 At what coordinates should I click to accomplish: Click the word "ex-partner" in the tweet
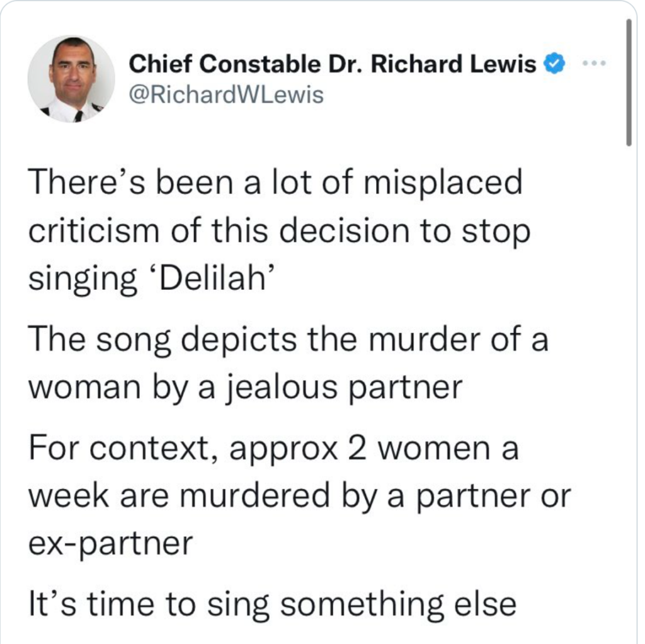(110, 543)
